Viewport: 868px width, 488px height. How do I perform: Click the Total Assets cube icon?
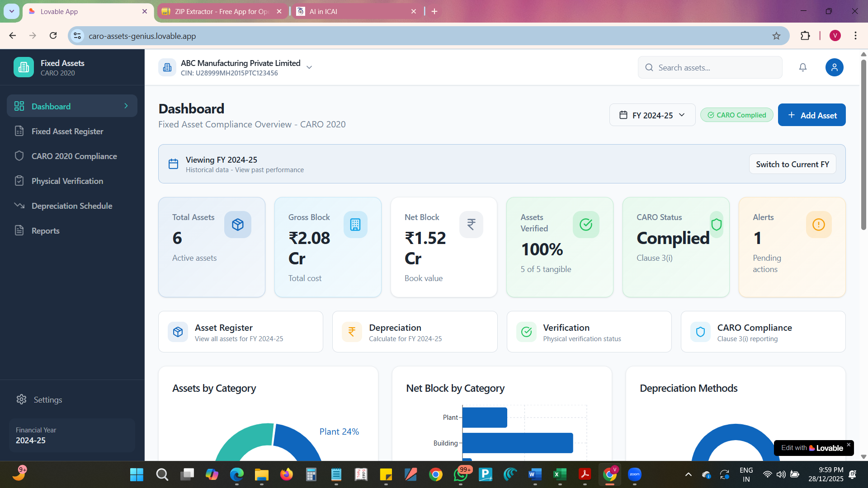pyautogui.click(x=238, y=225)
